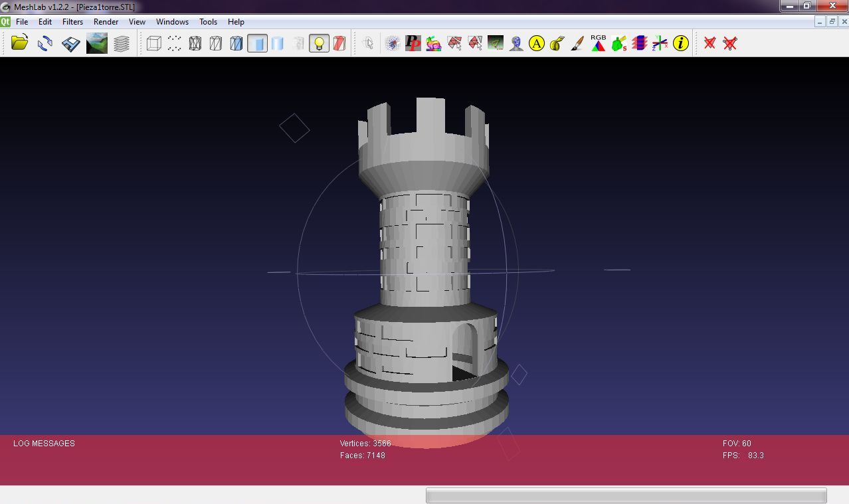Viewport: 849px width, 504px height.
Task: Click the Open file folder icon
Action: (20, 43)
